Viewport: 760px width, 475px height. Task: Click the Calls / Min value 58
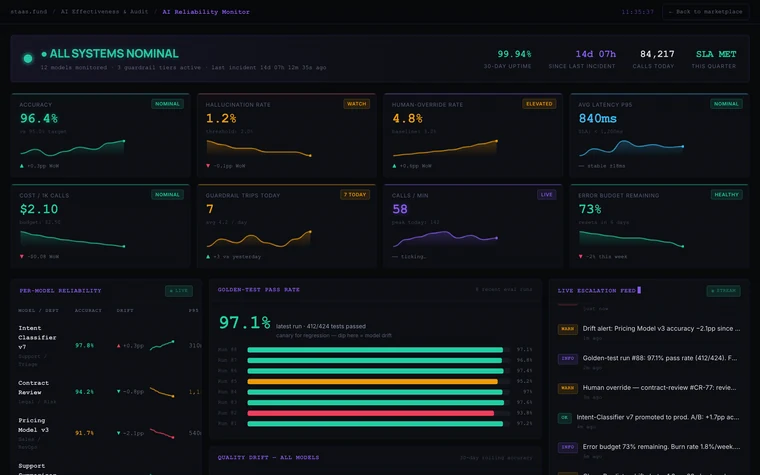pos(400,209)
